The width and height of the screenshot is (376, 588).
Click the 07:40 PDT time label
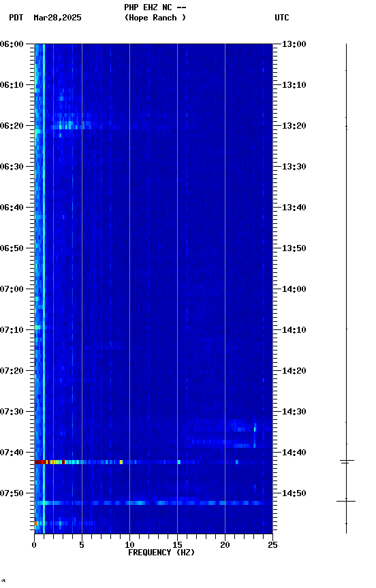(x=12, y=453)
